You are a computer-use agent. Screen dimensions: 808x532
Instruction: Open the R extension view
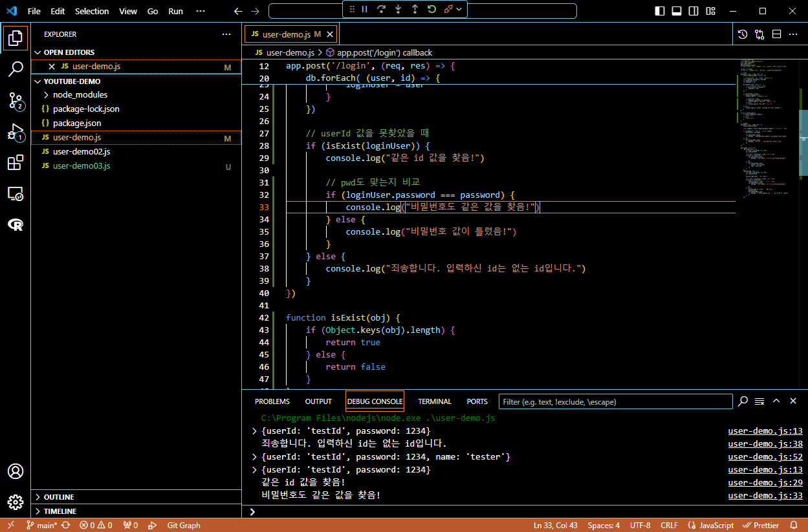16,225
